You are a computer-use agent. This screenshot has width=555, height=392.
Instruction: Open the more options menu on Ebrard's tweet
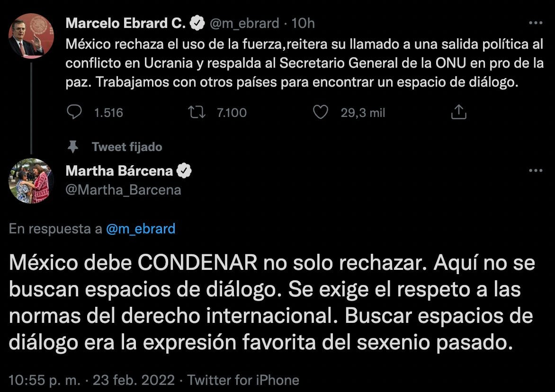tap(536, 22)
